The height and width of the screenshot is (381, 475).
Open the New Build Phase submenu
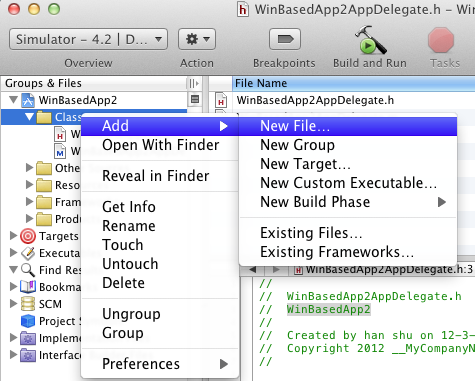(x=348, y=202)
